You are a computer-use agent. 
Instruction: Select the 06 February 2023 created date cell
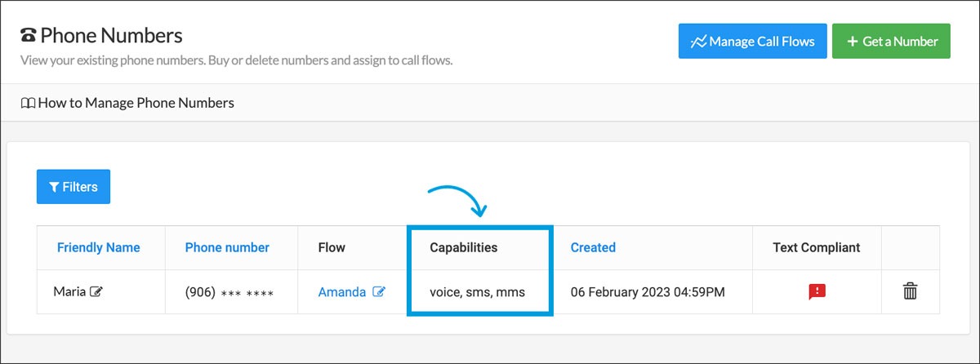pyautogui.click(x=648, y=291)
